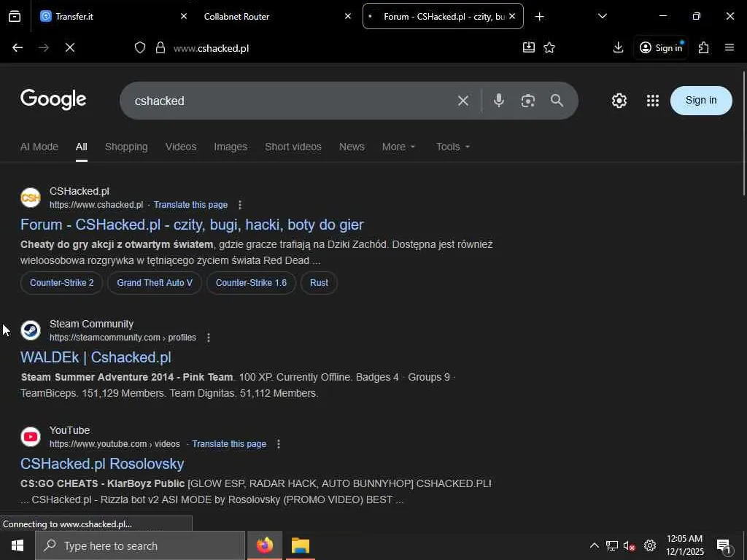Open Grand Theft Auto V chip
This screenshot has height=560, width=747.
click(155, 283)
